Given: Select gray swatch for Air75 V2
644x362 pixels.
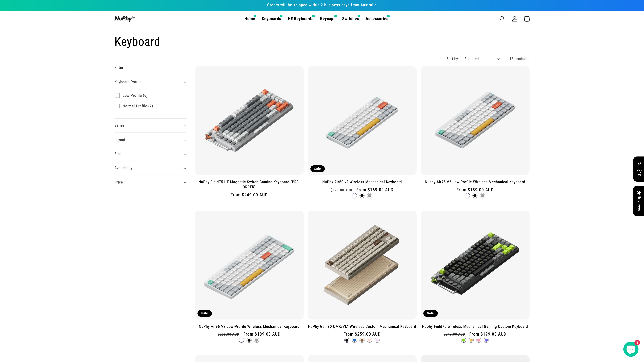Looking at the screenshot, I should click(x=482, y=196).
